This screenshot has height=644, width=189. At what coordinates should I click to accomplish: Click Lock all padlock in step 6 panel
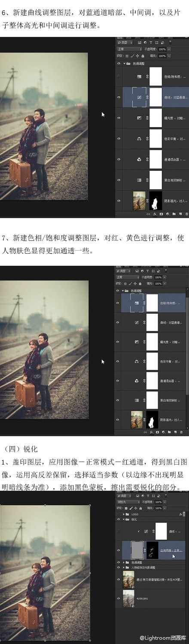pos(143,56)
